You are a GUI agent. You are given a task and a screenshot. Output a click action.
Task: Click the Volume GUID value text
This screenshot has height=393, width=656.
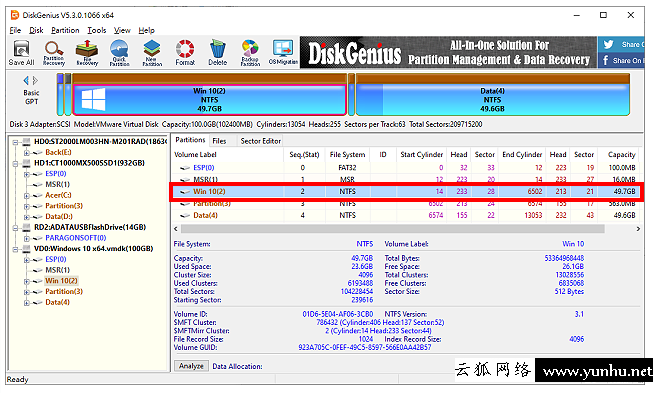[364, 347]
